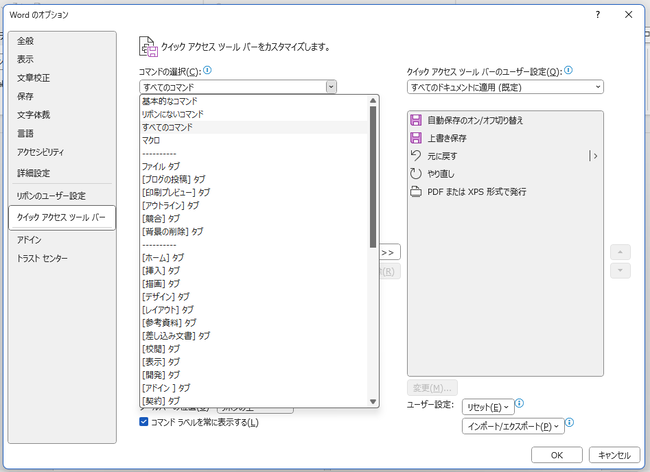This screenshot has height=472, width=650.
Task: Choose [校閲] タブ option
Action: tap(253, 349)
